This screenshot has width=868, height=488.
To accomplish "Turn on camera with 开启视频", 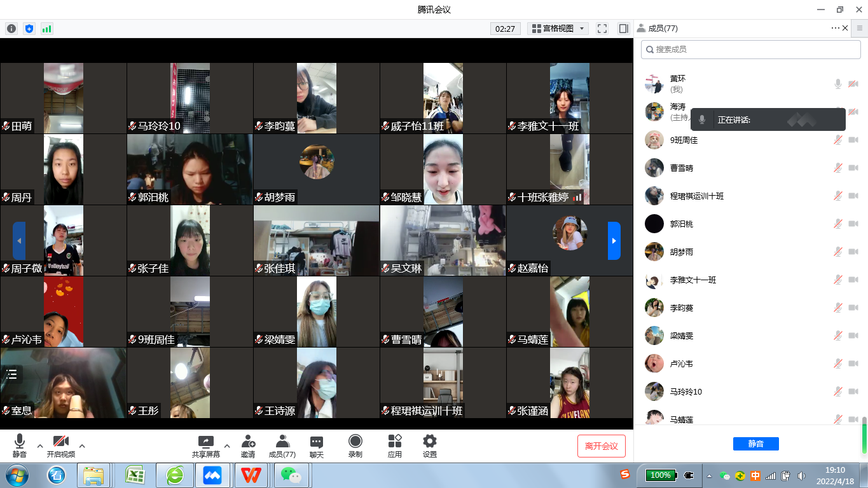I will tap(61, 446).
